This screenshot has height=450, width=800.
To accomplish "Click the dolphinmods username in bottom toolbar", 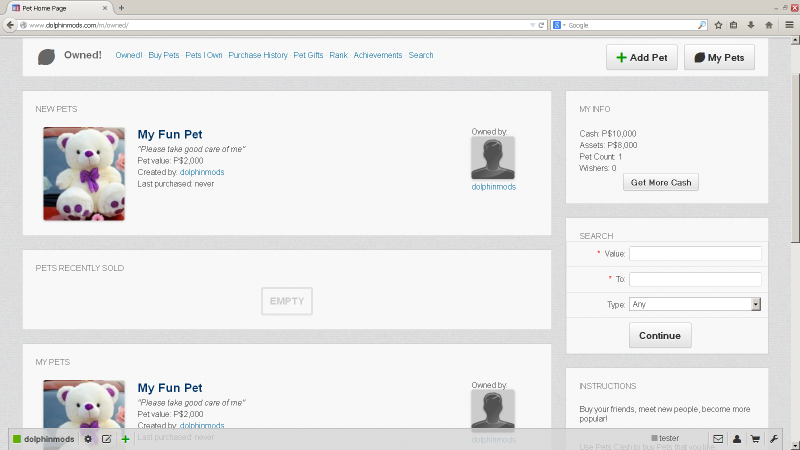I will (49, 439).
